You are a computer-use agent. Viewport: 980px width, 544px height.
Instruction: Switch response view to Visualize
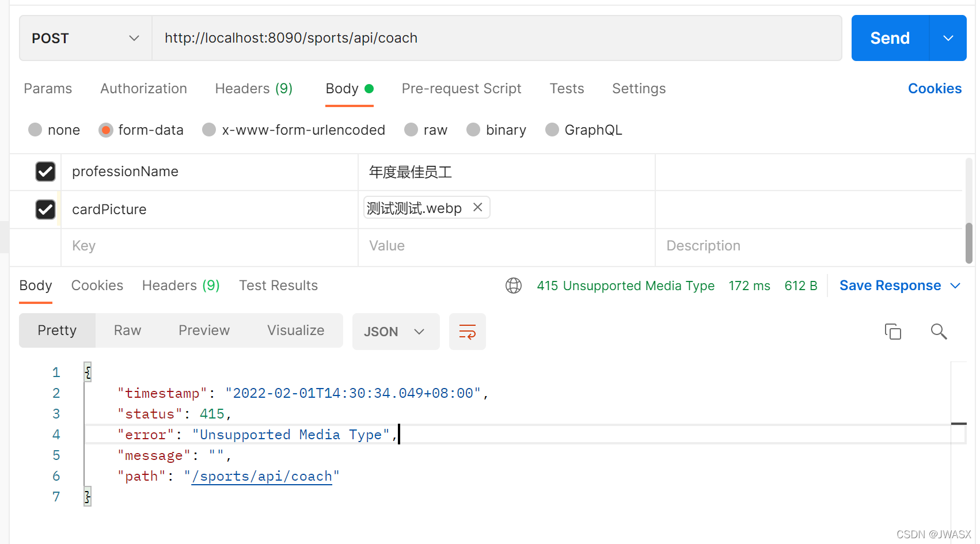tap(295, 330)
